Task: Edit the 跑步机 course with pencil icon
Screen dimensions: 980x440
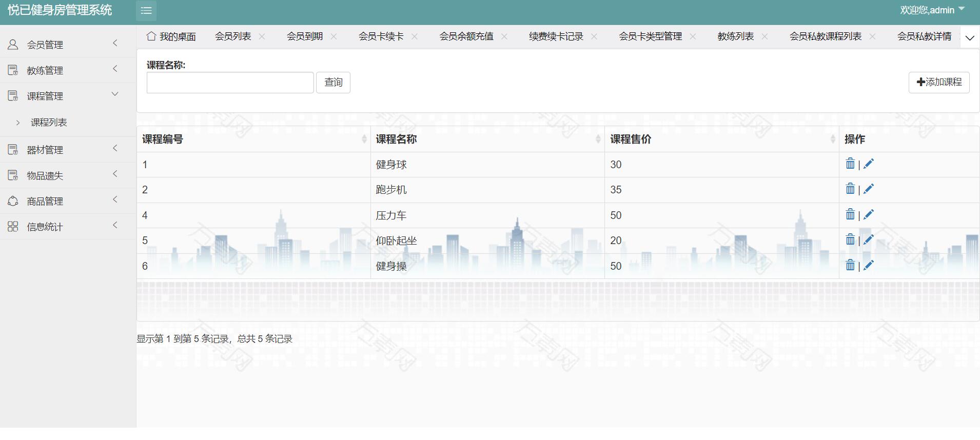Action: point(868,189)
